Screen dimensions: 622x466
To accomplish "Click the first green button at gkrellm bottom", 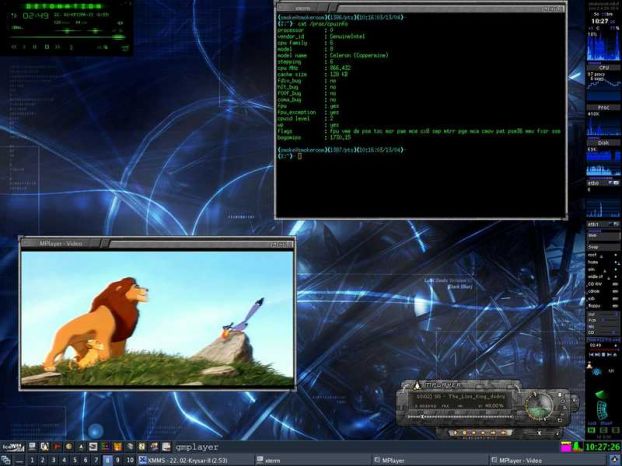I will pos(591,430).
